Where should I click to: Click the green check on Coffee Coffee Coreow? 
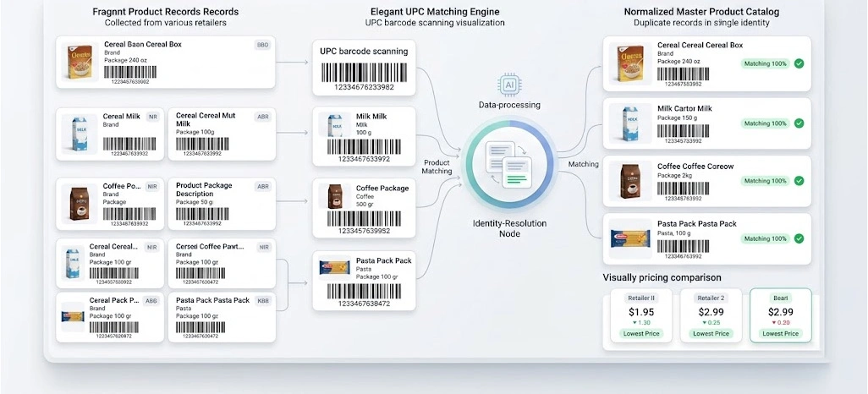point(799,181)
